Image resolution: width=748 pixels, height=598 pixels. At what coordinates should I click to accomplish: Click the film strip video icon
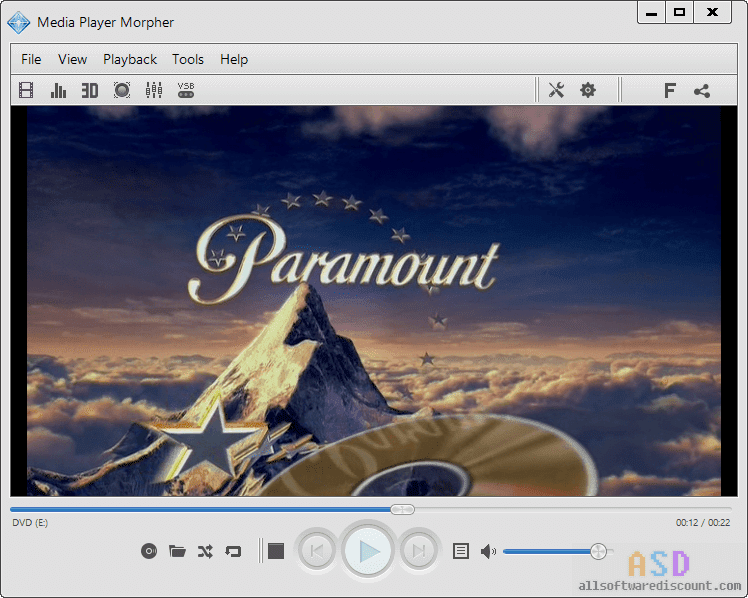tap(26, 90)
